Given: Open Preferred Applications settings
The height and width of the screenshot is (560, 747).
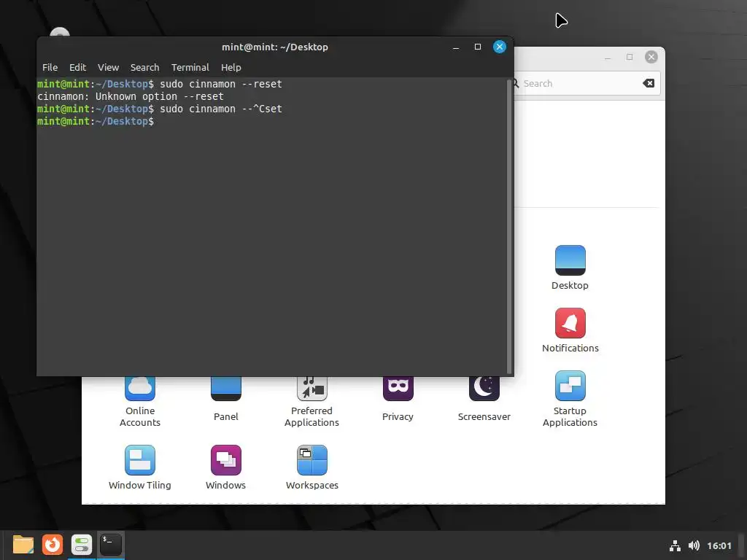Looking at the screenshot, I should [x=312, y=389].
